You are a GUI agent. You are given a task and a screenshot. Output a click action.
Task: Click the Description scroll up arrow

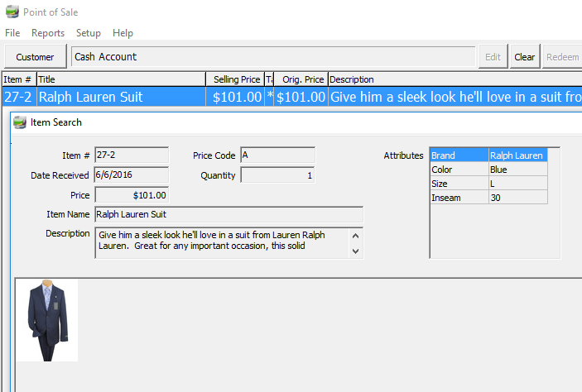click(x=355, y=236)
